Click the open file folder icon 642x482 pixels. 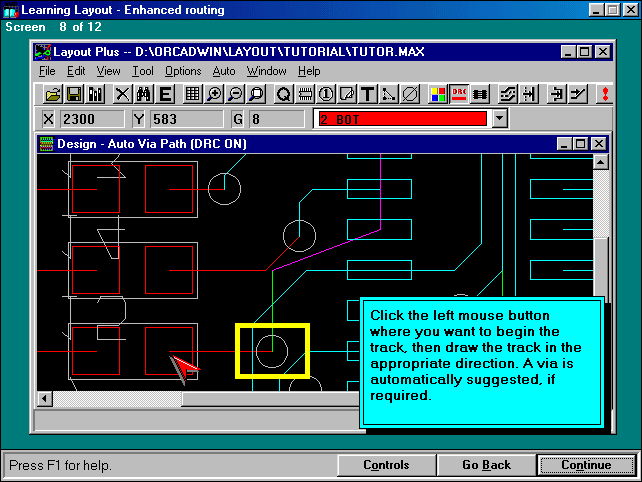pos(53,94)
